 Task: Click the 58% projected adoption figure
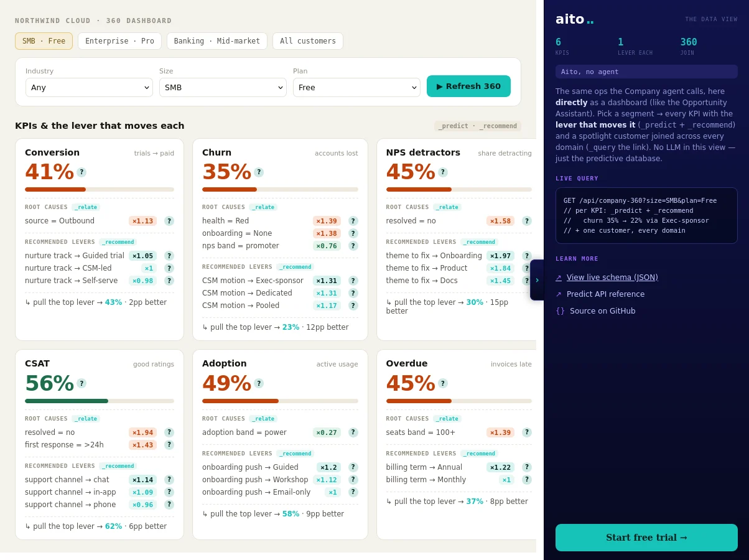pyautogui.click(x=291, y=514)
